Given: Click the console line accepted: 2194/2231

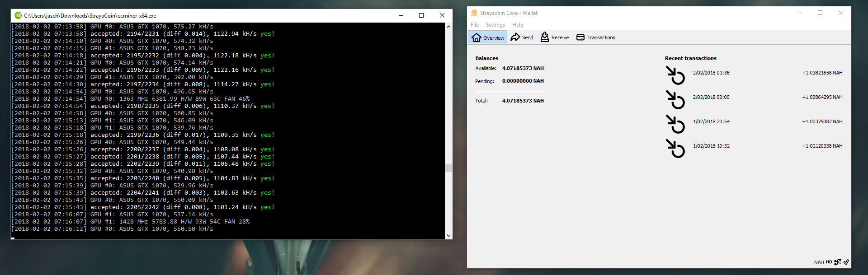Looking at the screenshot, I should [143, 34].
